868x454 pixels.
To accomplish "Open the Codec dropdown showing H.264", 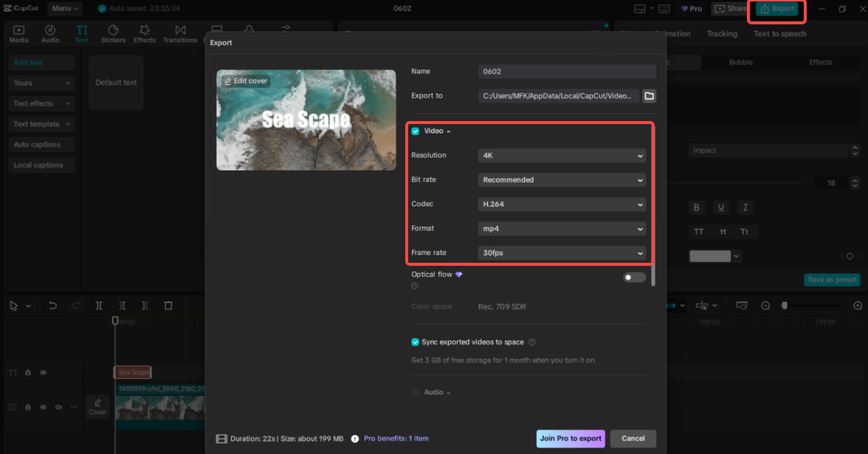I will [x=562, y=204].
